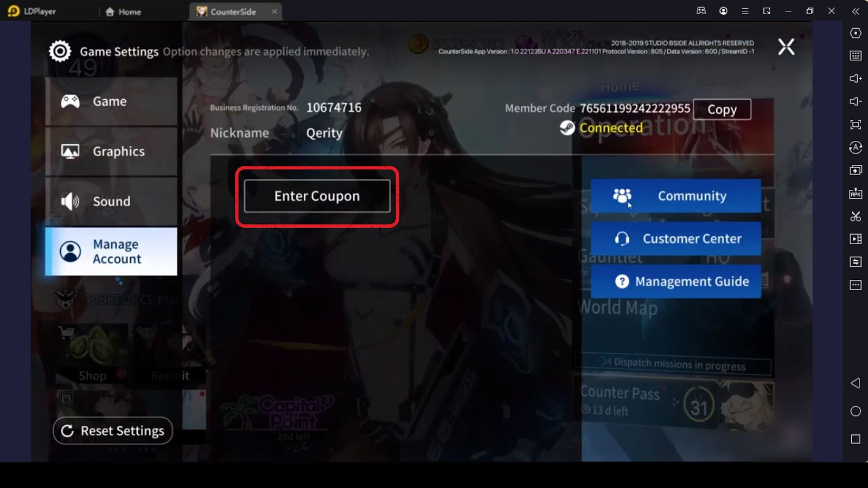Select Business Registration number 10674716
The image size is (868, 488).
tap(334, 108)
